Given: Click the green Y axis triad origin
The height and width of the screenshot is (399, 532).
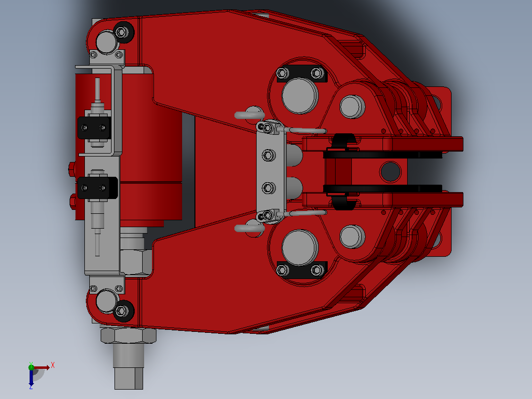Looking at the screenshot, I should [31, 367].
